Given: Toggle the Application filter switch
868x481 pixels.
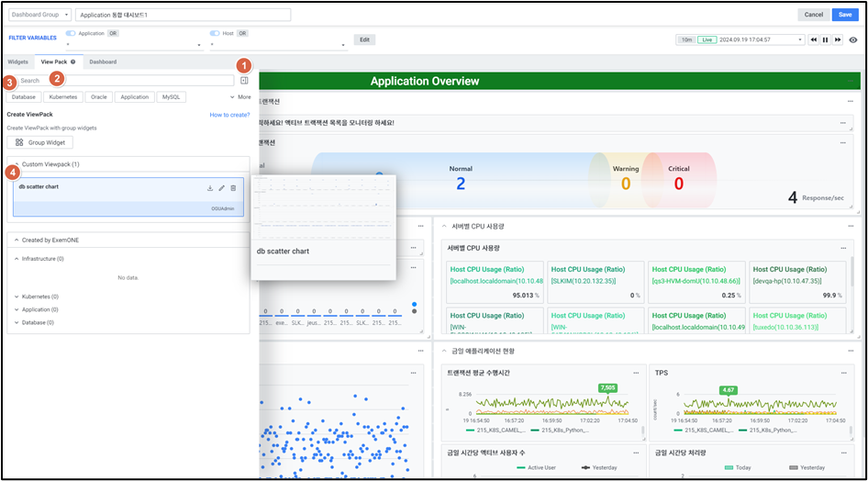Looking at the screenshot, I should [x=72, y=33].
